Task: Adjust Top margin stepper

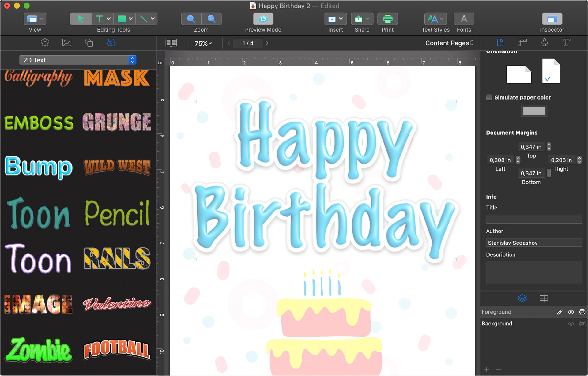Action: coord(549,147)
